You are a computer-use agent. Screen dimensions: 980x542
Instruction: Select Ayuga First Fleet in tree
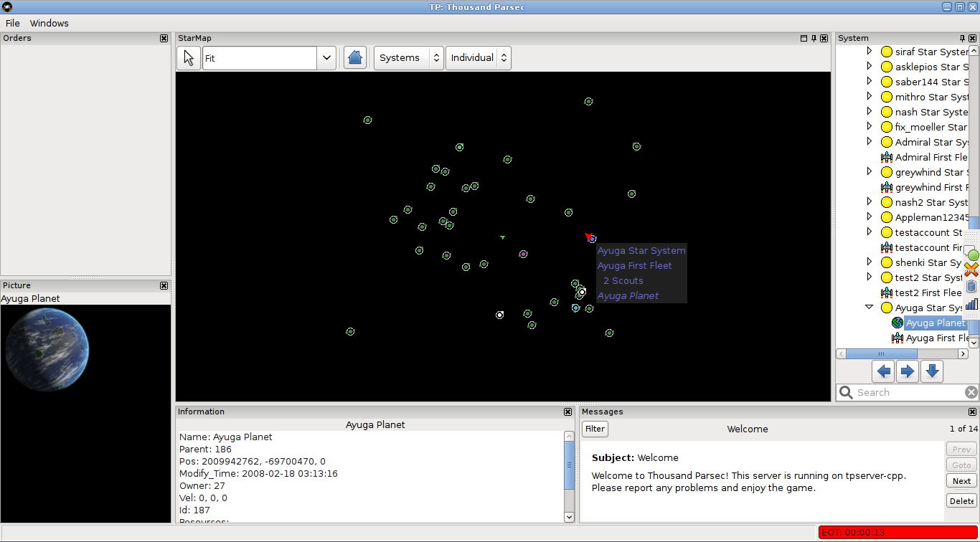click(x=937, y=338)
